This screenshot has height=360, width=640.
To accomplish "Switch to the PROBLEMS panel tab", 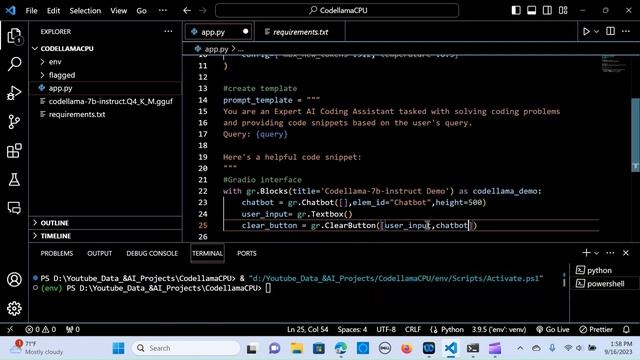I will 57,253.
